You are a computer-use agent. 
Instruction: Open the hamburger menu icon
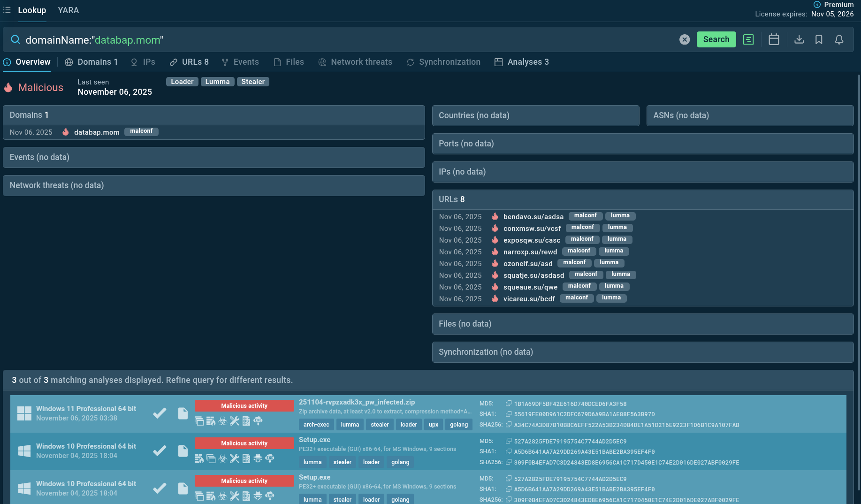tap(7, 10)
